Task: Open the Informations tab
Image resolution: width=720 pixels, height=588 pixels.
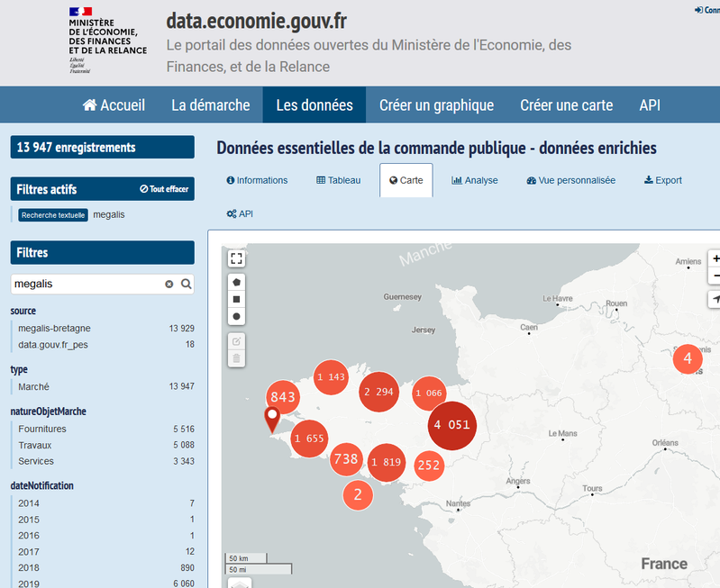Action: coord(257,180)
